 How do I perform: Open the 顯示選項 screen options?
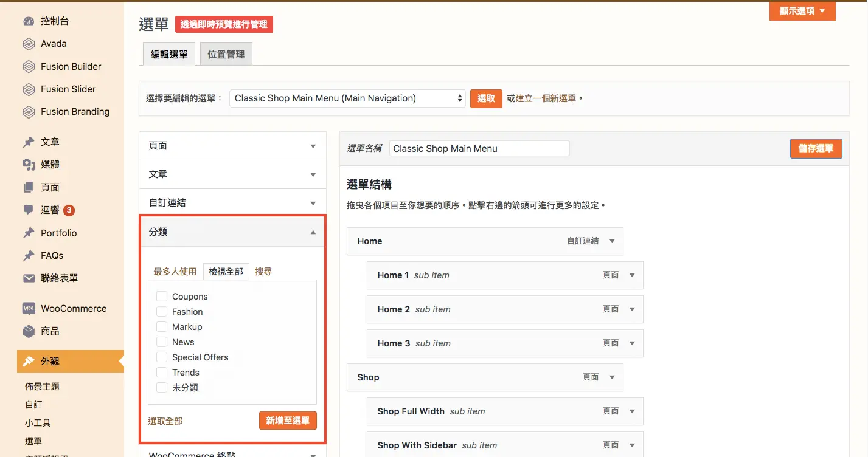click(x=802, y=11)
